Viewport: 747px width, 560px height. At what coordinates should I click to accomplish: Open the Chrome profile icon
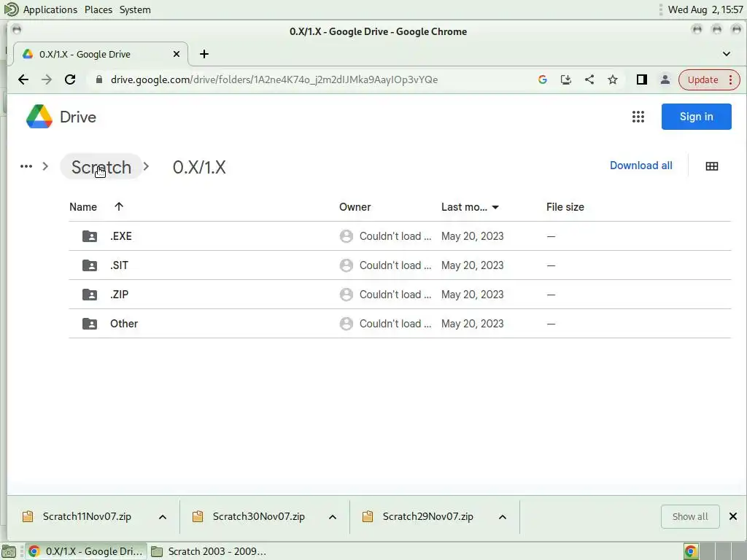click(665, 79)
